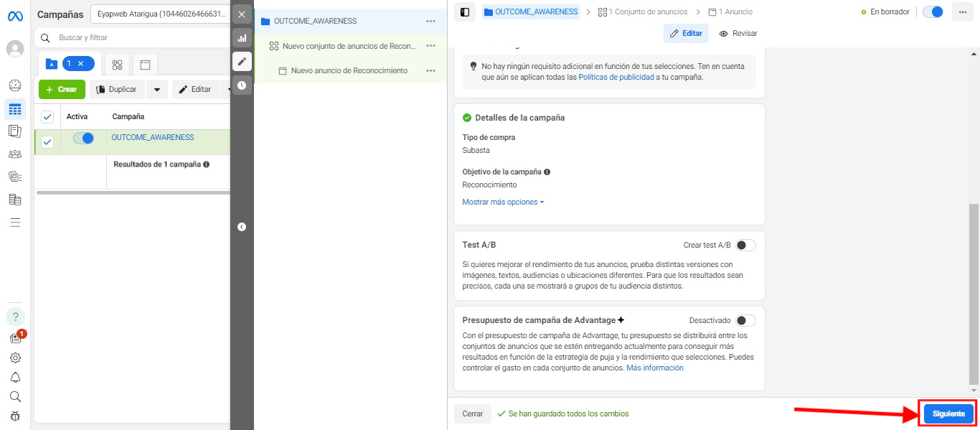This screenshot has height=430, width=980.
Task: Enable the Crear test A/B switch
Action: click(x=745, y=246)
